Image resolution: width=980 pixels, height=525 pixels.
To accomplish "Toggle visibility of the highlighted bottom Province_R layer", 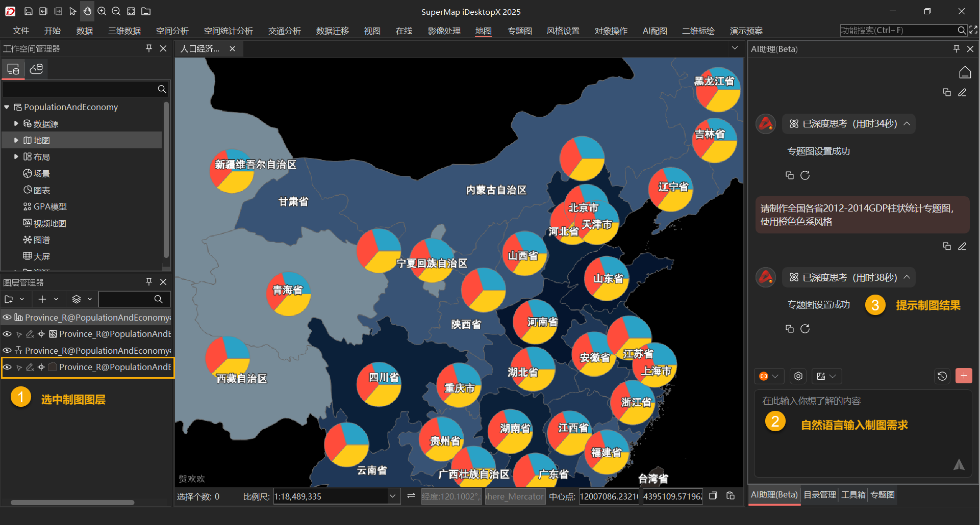I will 7,367.
